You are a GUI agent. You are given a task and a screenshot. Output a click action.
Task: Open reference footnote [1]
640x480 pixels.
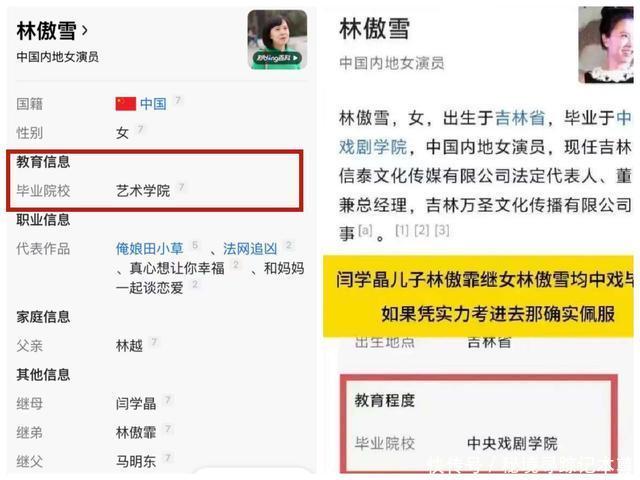402,231
